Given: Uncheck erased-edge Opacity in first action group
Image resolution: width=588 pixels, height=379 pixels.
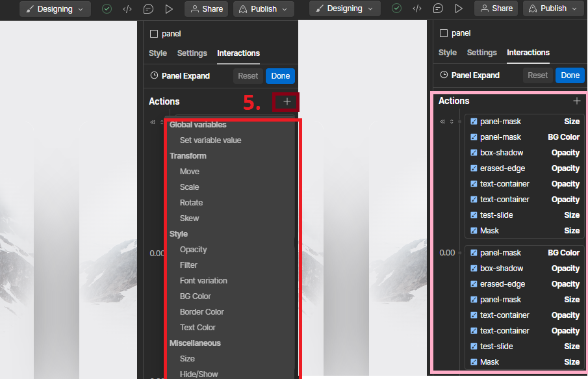Looking at the screenshot, I should (x=474, y=168).
